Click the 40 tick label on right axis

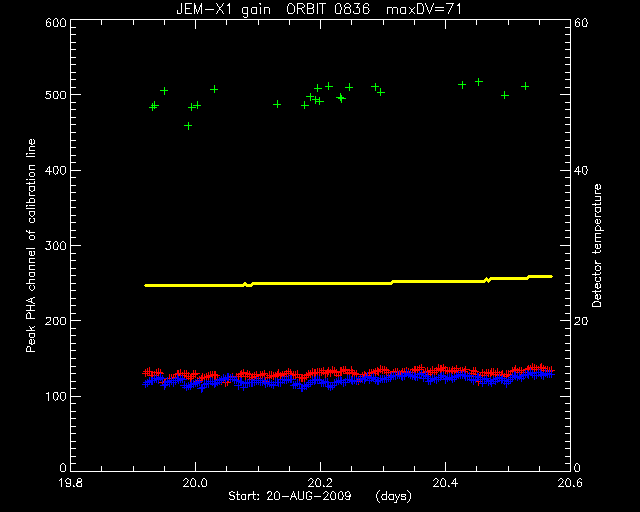[580, 170]
